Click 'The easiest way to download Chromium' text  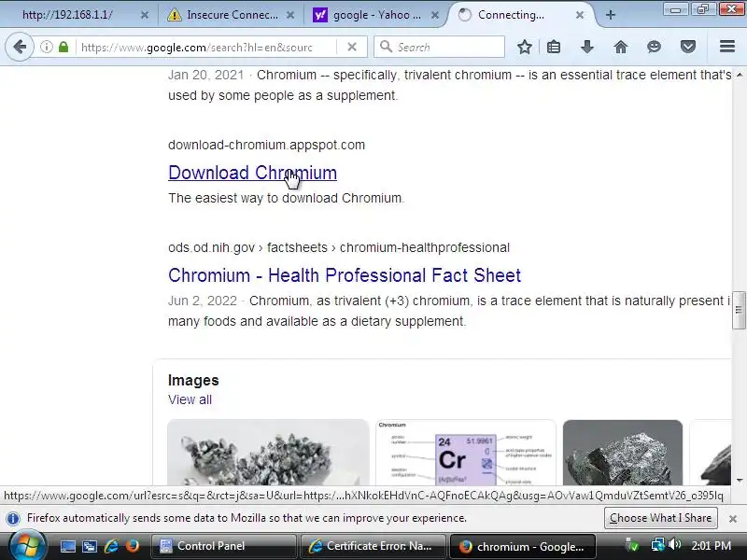click(x=286, y=198)
